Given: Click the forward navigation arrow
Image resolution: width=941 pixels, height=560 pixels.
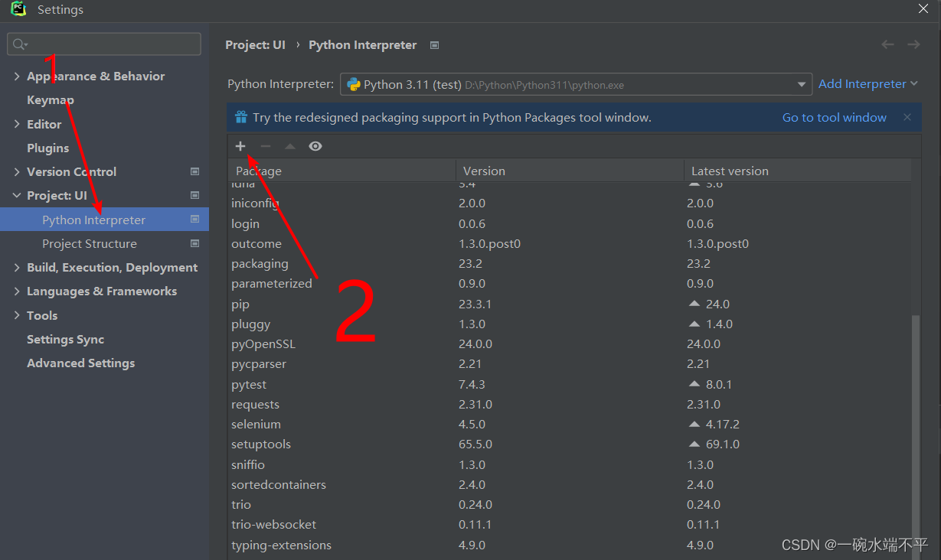Looking at the screenshot, I should click(x=913, y=44).
